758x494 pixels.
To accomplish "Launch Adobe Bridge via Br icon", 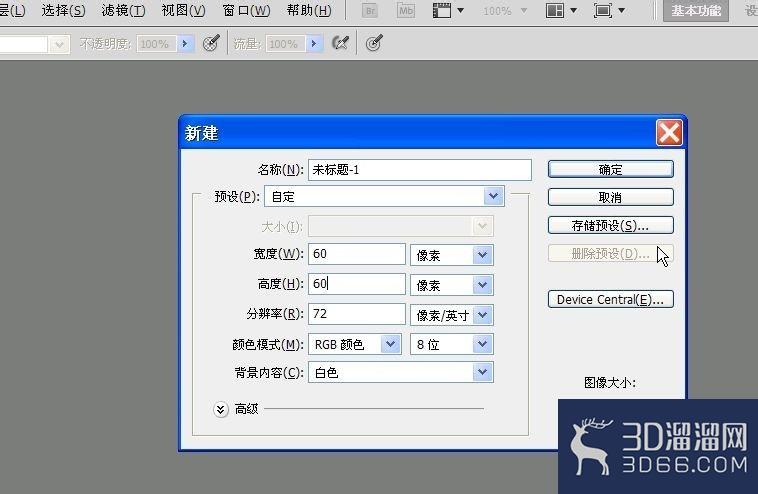I will (370, 10).
